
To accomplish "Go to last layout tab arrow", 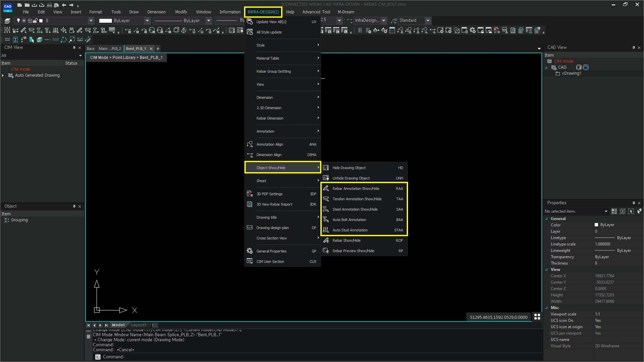I will pyautogui.click(x=106, y=325).
